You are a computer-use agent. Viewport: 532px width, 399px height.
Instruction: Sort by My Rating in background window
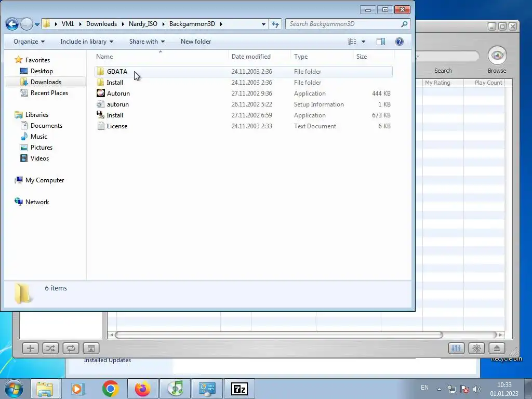[443, 83]
